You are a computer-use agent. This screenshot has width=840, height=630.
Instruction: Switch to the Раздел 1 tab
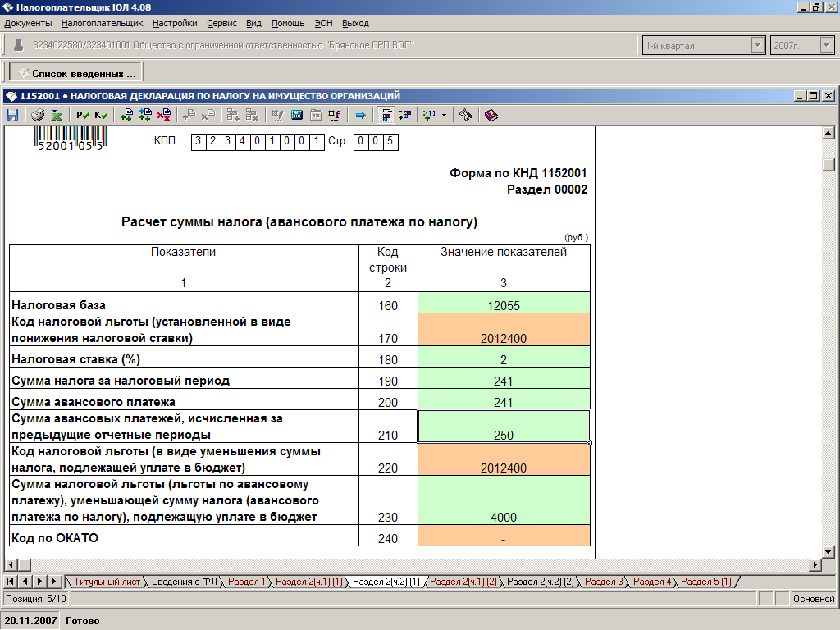point(246,582)
